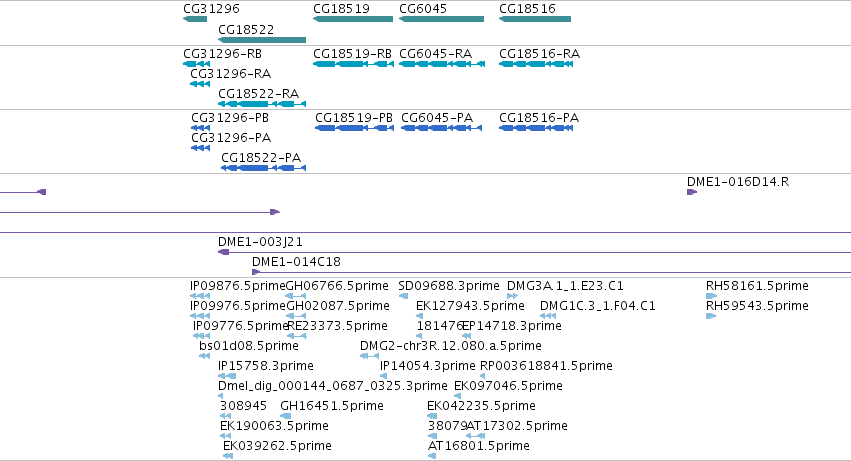Click the DME1-016D14.R clone end marker
Screen dimensions: 851x461
tap(692, 192)
